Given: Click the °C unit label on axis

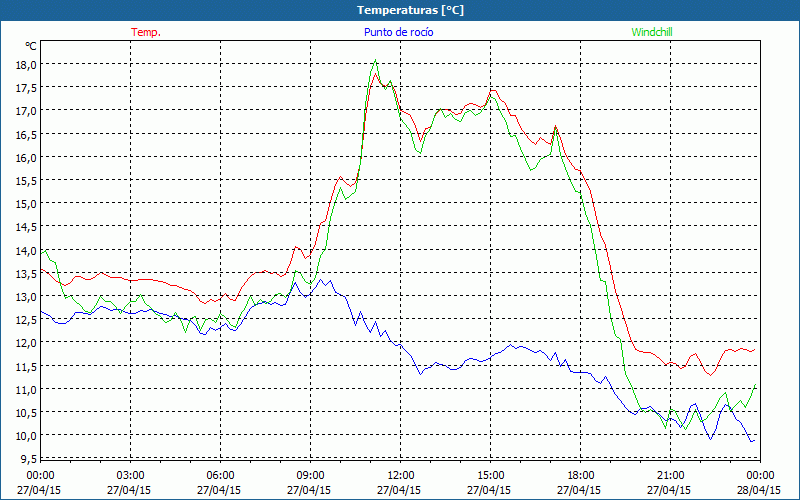Looking at the screenshot, I should click(x=31, y=46).
